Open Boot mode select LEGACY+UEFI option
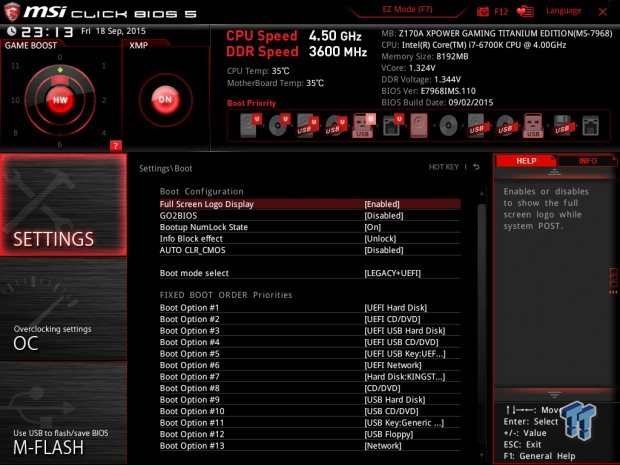The width and height of the screenshot is (620, 465). point(310,273)
